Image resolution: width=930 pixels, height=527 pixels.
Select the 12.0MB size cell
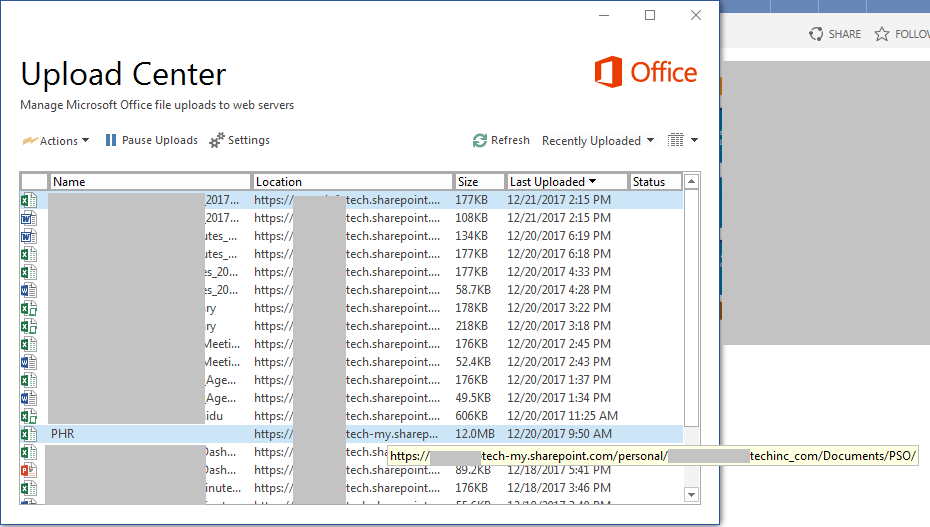coord(474,434)
